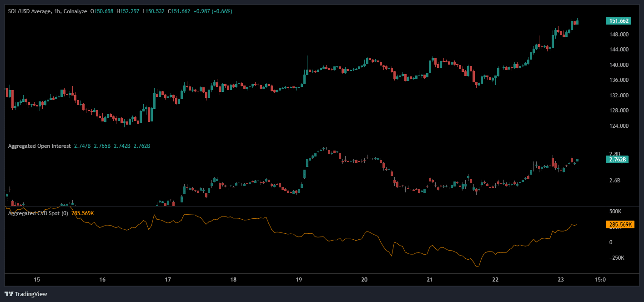This screenshot has height=302, width=644.
Task: Click the TradingView logo
Action: click(25, 294)
